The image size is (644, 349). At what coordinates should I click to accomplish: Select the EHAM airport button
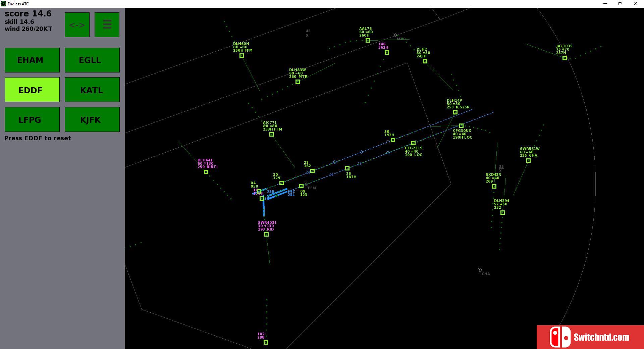click(x=32, y=60)
